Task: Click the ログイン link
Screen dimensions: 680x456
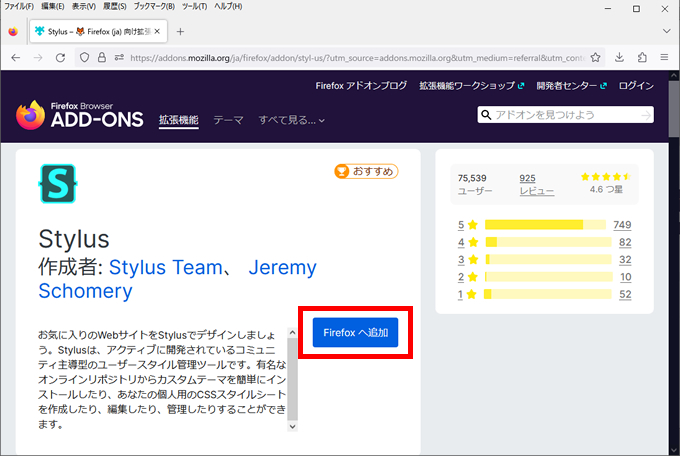Action: click(636, 86)
